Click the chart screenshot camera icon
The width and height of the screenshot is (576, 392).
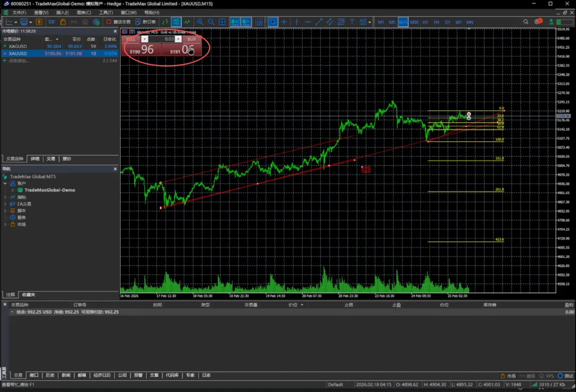pos(259,22)
